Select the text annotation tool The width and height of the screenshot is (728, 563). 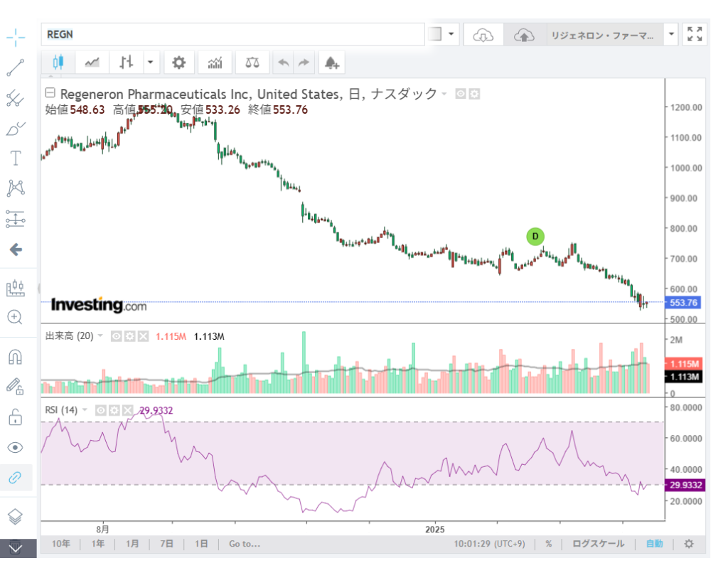[x=16, y=159]
